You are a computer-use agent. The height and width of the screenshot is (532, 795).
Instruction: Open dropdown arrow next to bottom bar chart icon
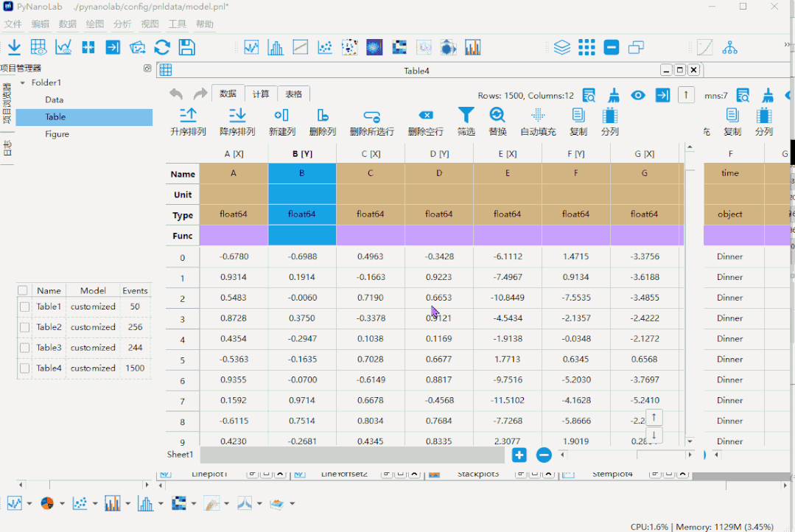[127, 503]
